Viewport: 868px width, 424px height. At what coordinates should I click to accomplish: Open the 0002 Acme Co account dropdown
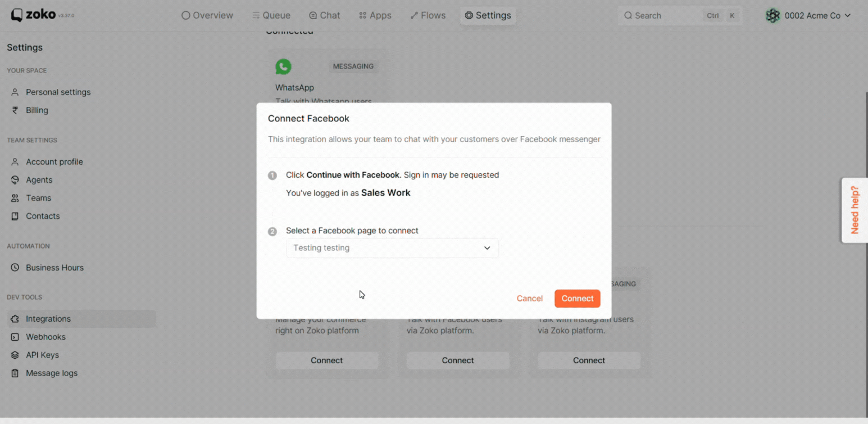pyautogui.click(x=808, y=16)
